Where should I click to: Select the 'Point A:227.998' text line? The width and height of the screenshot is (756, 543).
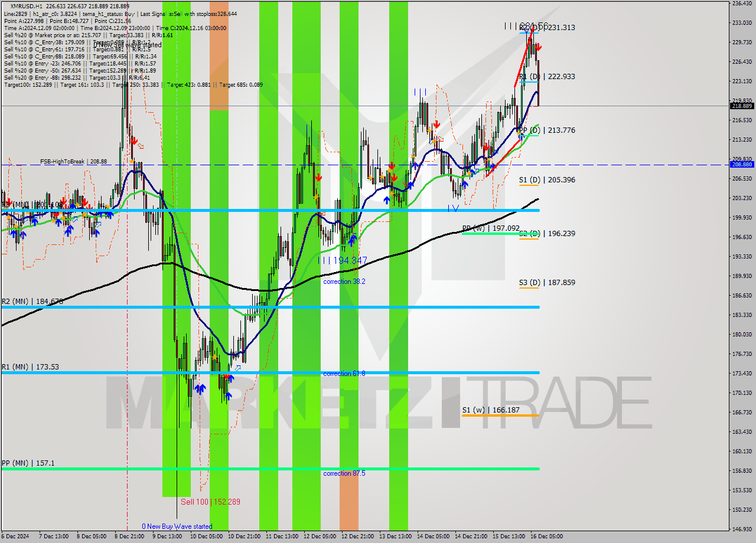point(68,21)
